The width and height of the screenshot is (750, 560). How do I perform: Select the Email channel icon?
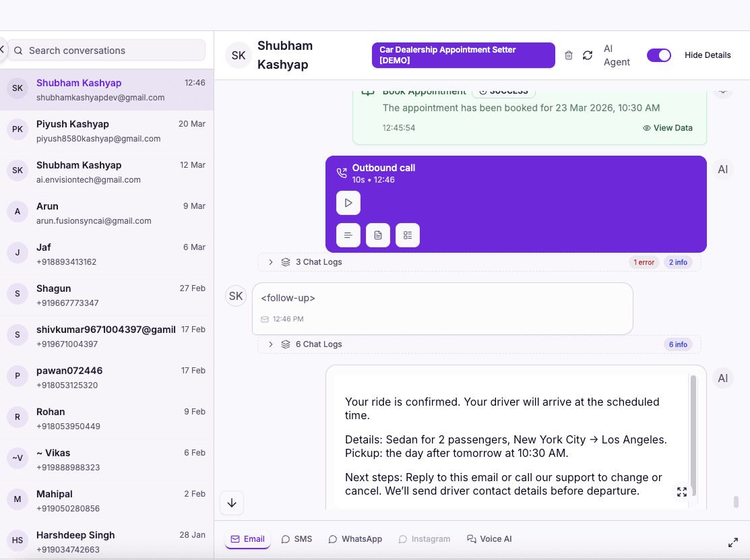pos(247,538)
